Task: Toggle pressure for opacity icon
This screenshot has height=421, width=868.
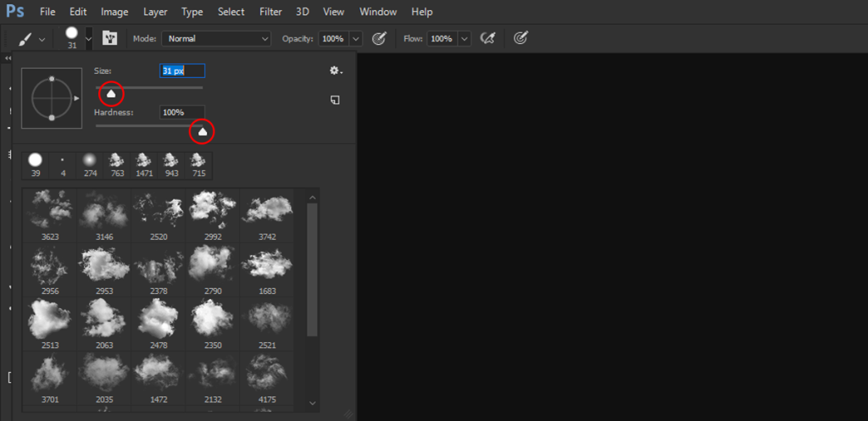Action: click(379, 39)
